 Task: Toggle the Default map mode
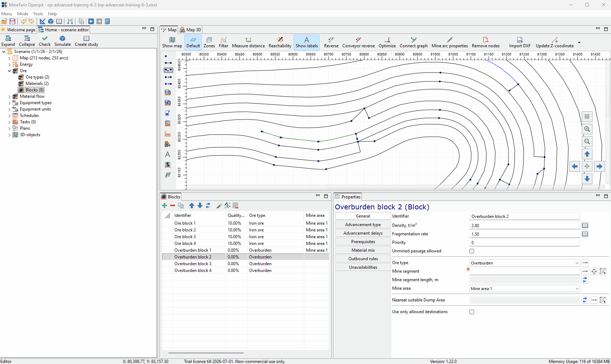pos(193,42)
